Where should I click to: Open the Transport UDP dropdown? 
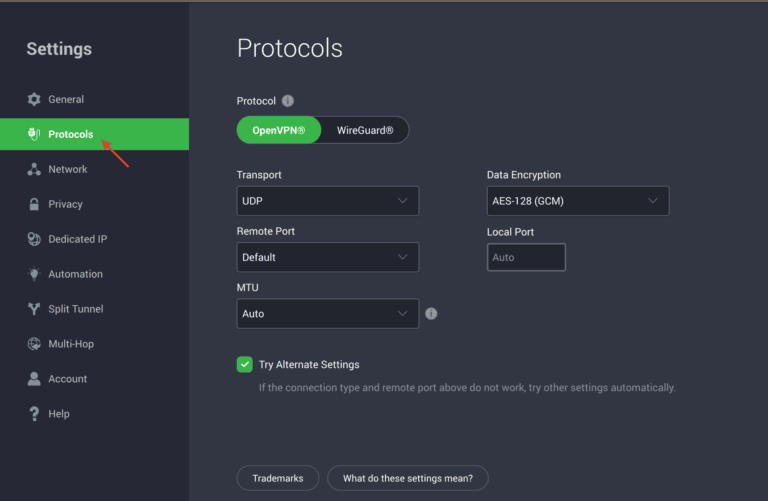coord(327,201)
